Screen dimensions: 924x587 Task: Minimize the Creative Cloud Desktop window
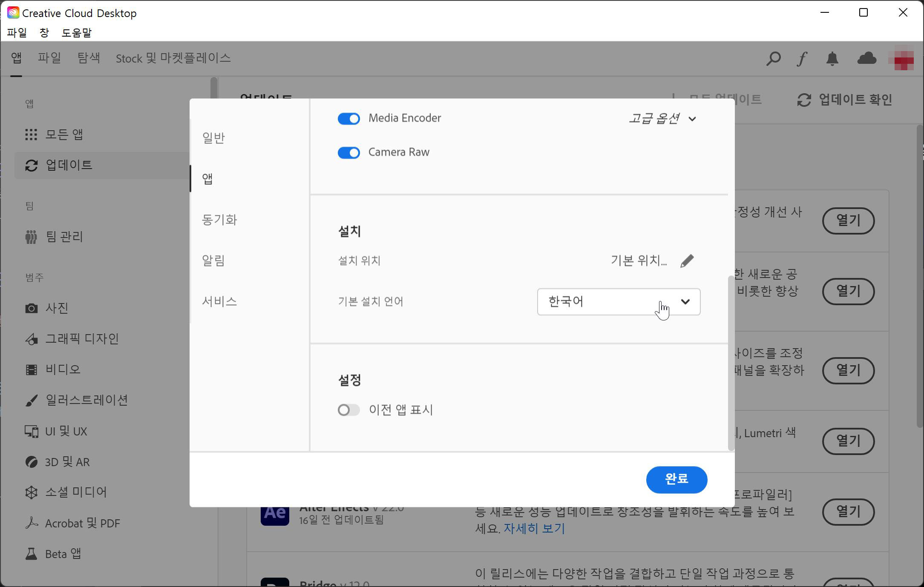tap(825, 13)
